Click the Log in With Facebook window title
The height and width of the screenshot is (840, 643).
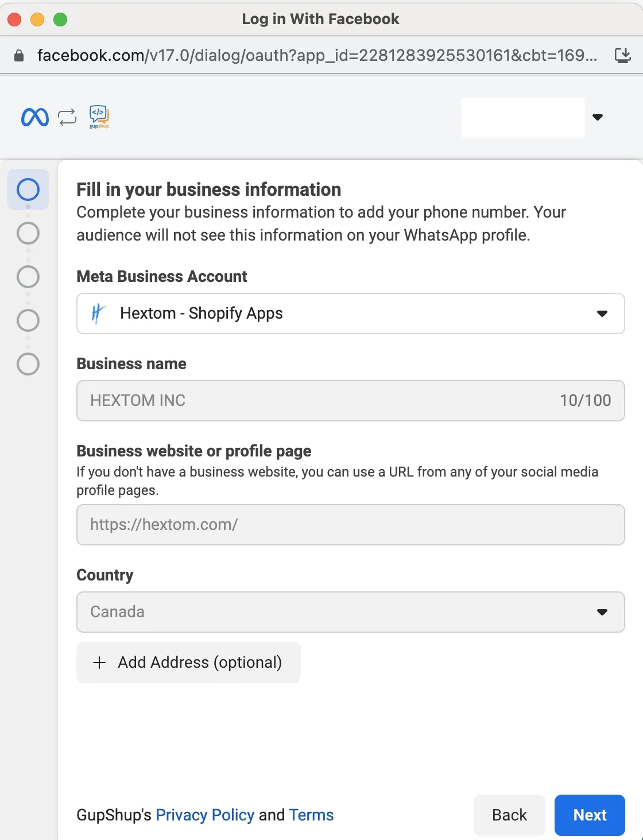point(320,19)
